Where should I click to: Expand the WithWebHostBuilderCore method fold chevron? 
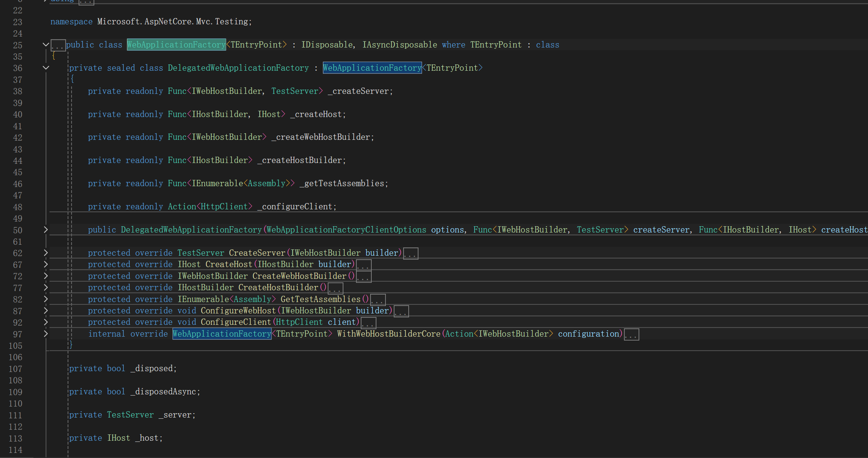coord(46,334)
